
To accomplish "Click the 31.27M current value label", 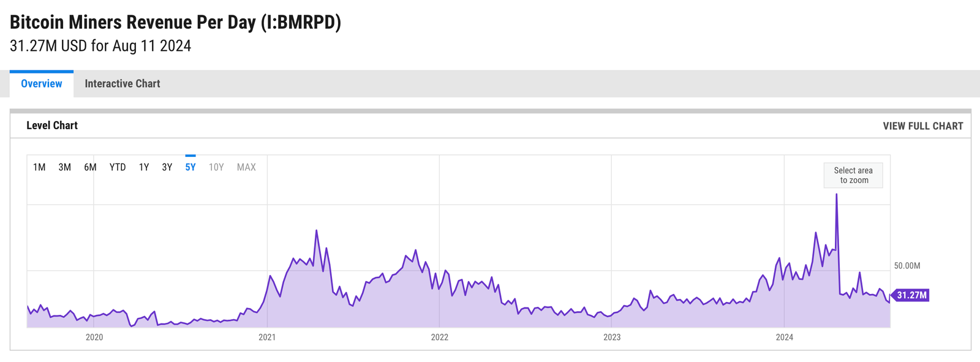I will (911, 295).
